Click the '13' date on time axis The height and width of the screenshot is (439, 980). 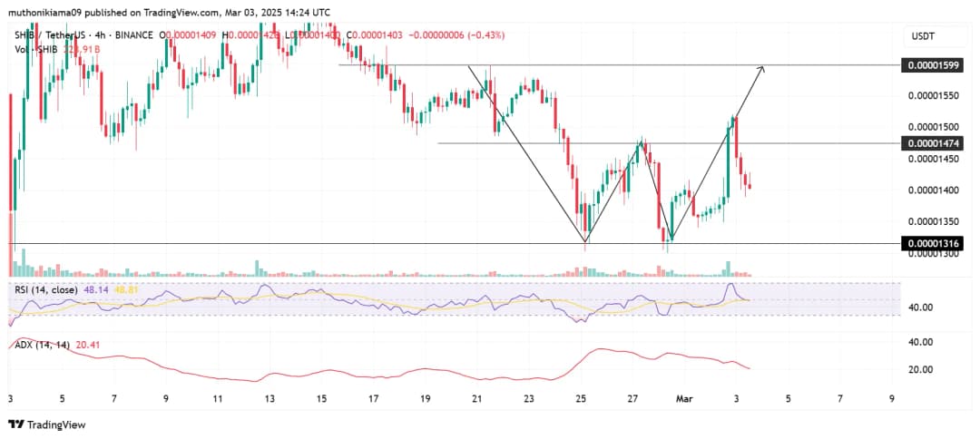269,398
